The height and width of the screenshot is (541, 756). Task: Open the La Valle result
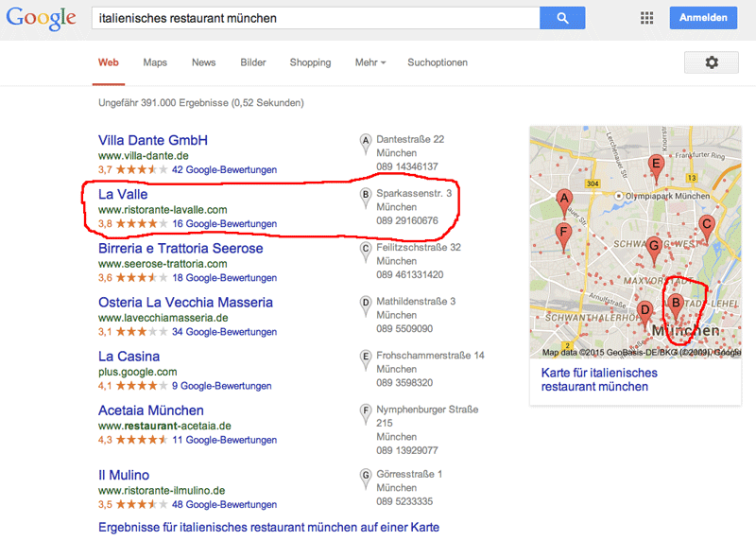tap(123, 195)
